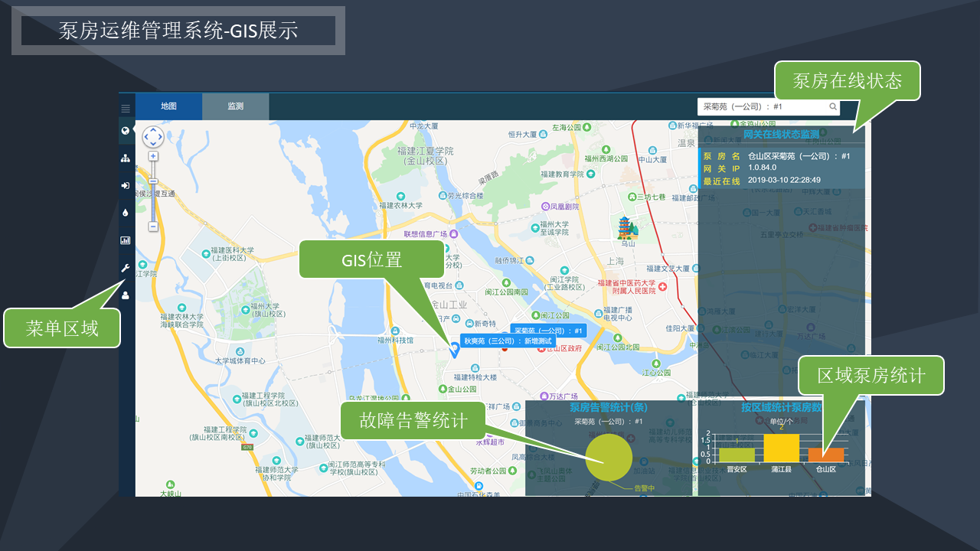980x551 pixels.
Task: Click the 福建省中医药大学附属人民医院 hospital marker
Action: (662, 286)
